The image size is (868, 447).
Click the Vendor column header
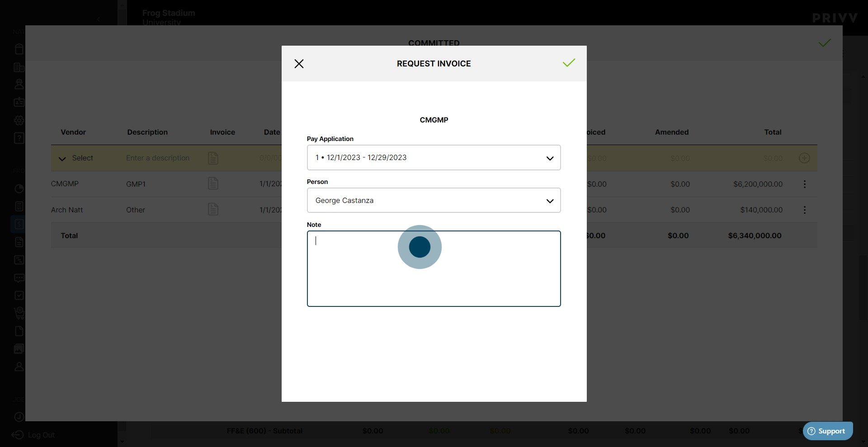pos(73,132)
